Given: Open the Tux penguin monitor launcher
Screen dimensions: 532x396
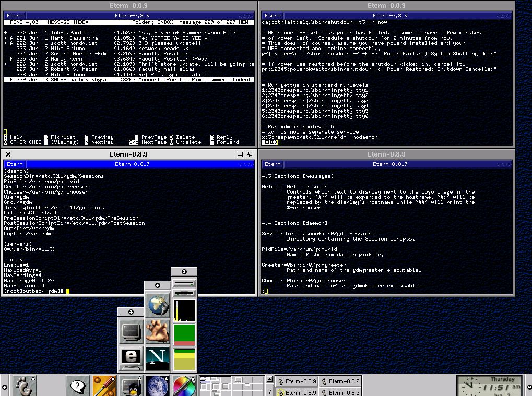Looking at the screenshot, I should 131,386.
